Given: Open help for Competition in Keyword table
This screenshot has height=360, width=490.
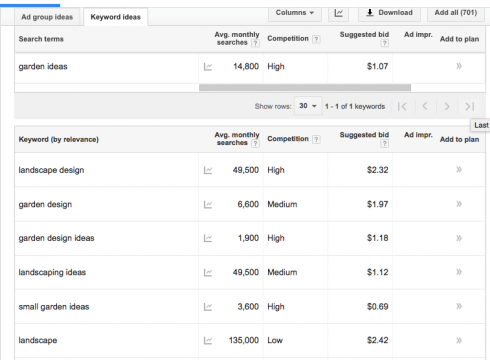Looking at the screenshot, I should (316, 139).
